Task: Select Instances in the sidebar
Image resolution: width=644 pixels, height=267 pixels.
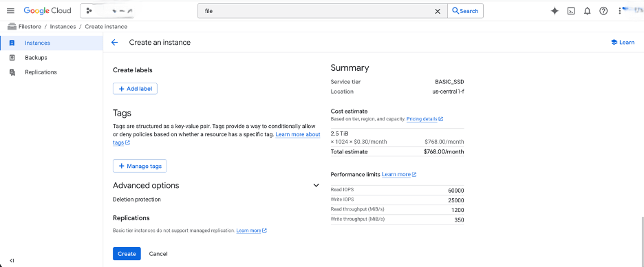Action: (52, 43)
